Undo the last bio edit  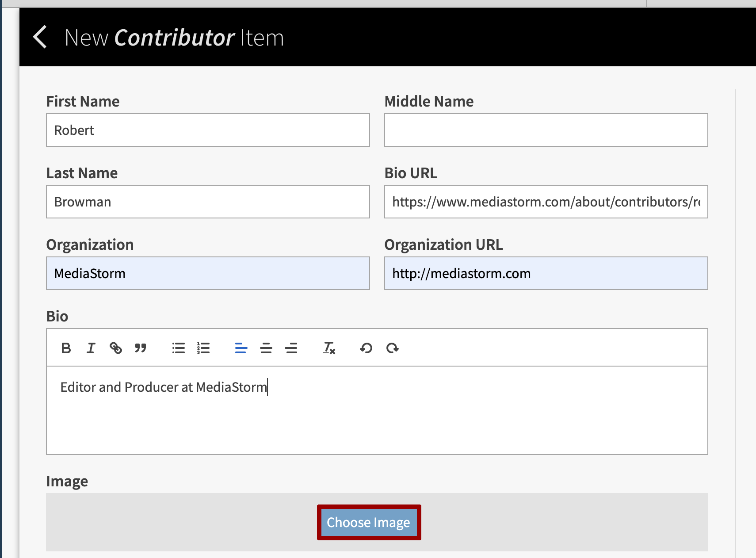point(366,348)
